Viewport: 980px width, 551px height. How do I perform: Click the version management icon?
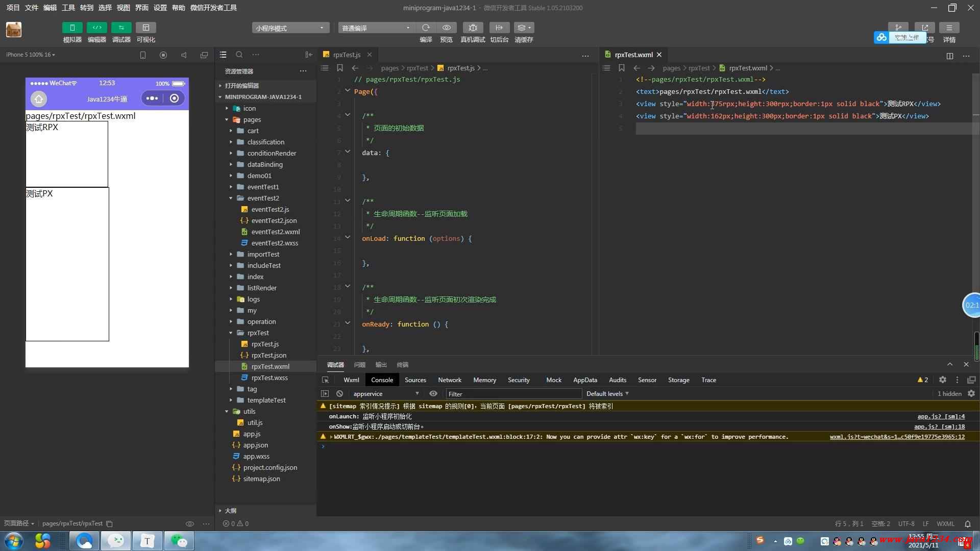coord(898,27)
